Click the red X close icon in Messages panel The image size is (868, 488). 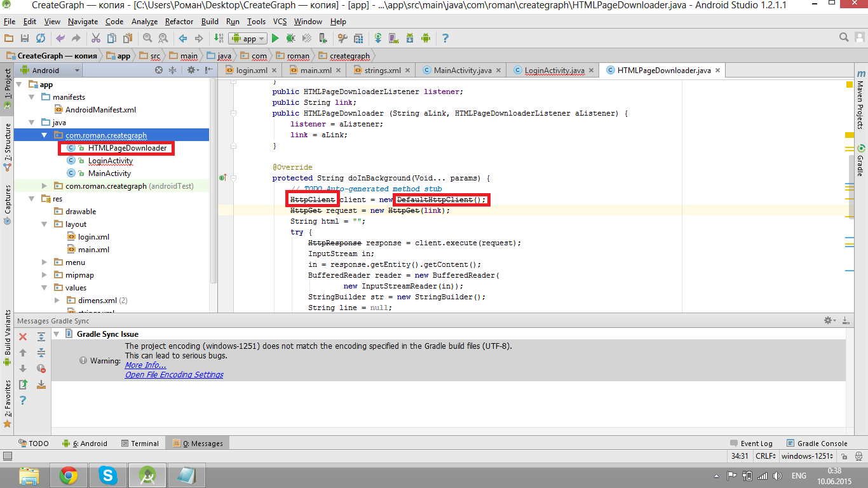point(23,337)
